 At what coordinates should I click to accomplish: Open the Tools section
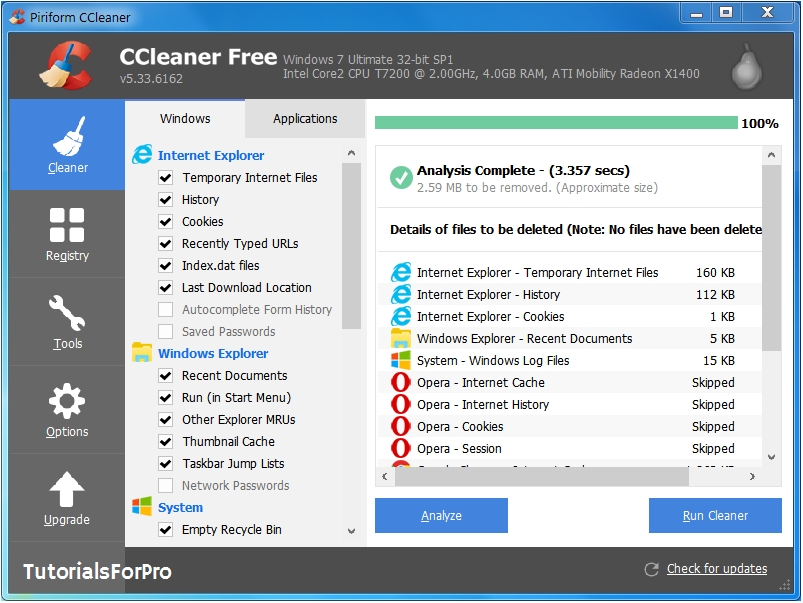pyautogui.click(x=66, y=320)
